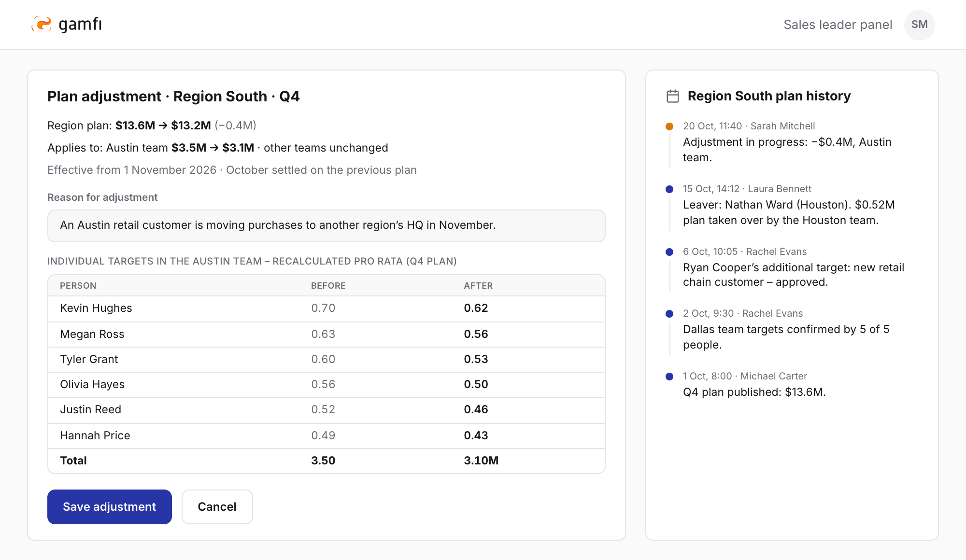Click the individual targets pro rata section caption
The width and height of the screenshot is (966, 560).
tap(252, 261)
